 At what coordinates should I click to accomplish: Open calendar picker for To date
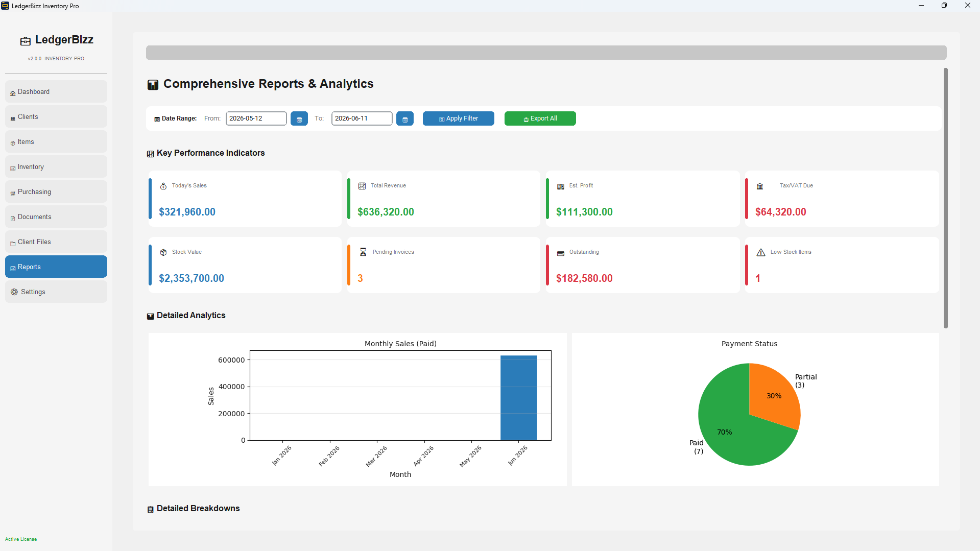pyautogui.click(x=405, y=118)
